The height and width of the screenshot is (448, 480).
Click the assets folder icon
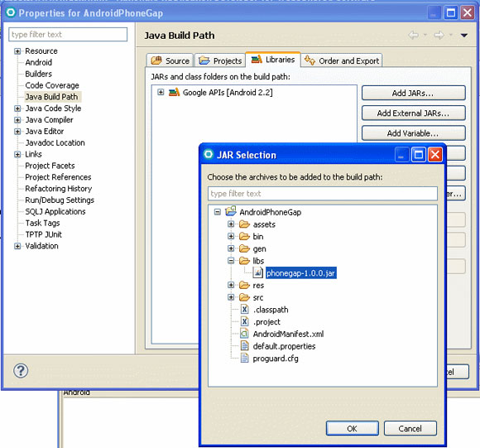click(x=244, y=224)
